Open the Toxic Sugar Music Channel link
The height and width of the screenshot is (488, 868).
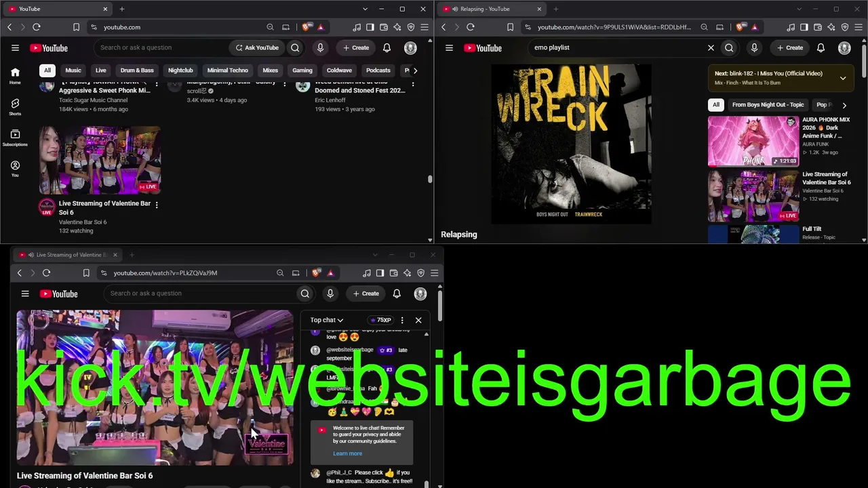pyautogui.click(x=93, y=100)
